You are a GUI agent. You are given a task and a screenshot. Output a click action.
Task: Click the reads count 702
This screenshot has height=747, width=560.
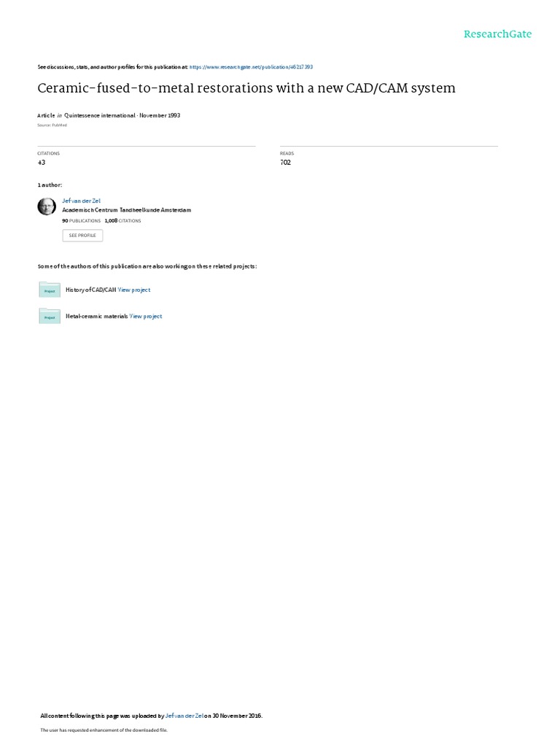click(x=285, y=163)
